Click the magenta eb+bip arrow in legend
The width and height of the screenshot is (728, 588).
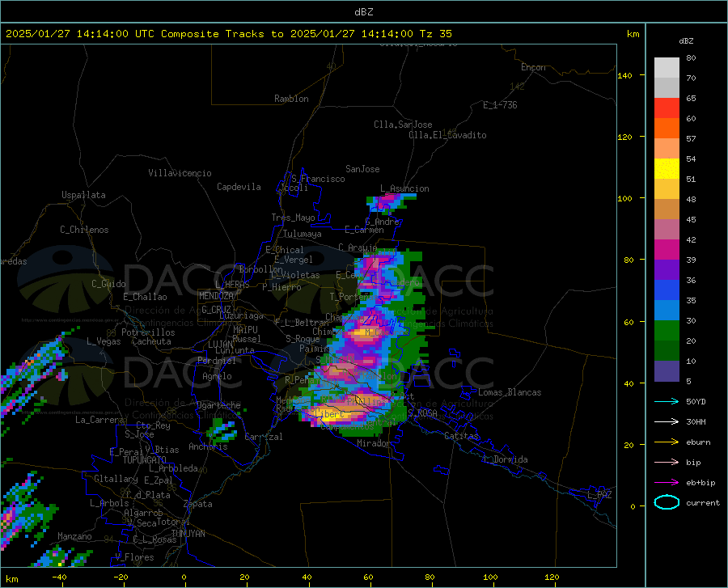pos(667,482)
